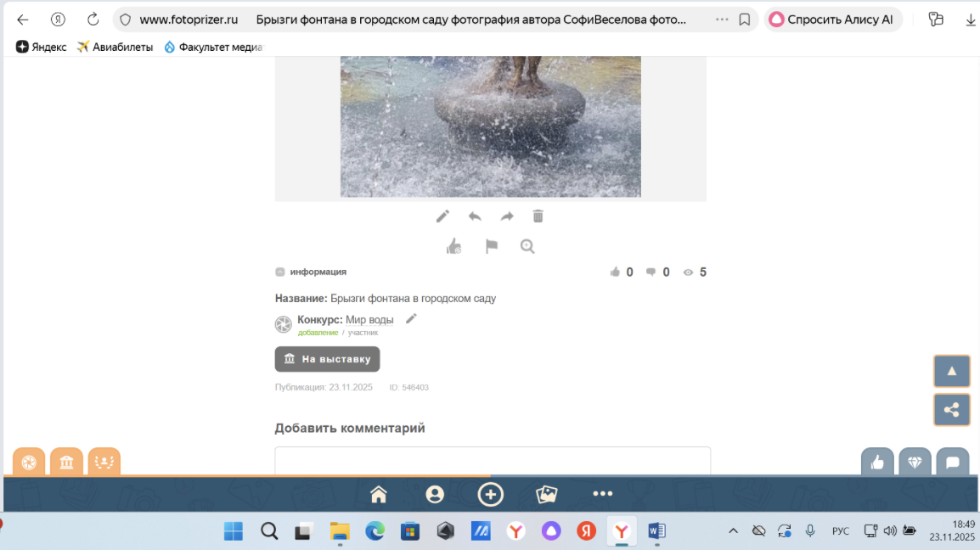Screen dimensions: 980x550
Task: Go to home via bottom bar house icon
Action: (x=379, y=494)
